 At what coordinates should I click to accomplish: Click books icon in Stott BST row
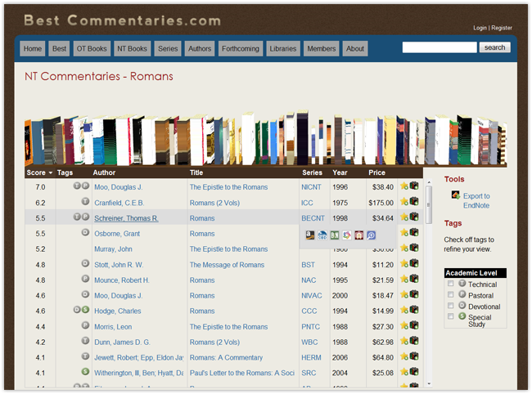coord(414,263)
